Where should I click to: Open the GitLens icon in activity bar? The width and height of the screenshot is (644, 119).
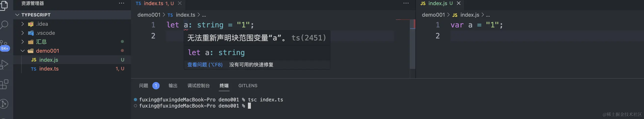(x=4, y=104)
